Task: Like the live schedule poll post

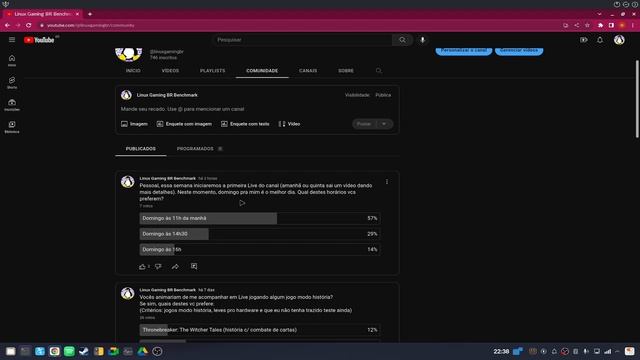Action: (142, 267)
